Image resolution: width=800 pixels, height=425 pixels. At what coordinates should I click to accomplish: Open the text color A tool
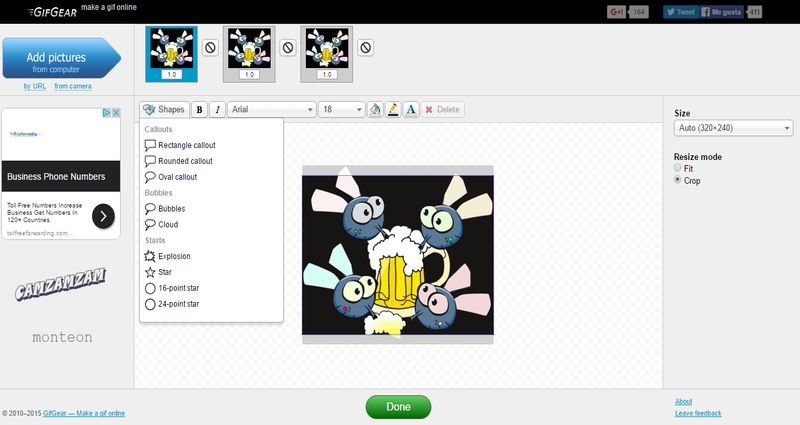tap(411, 110)
